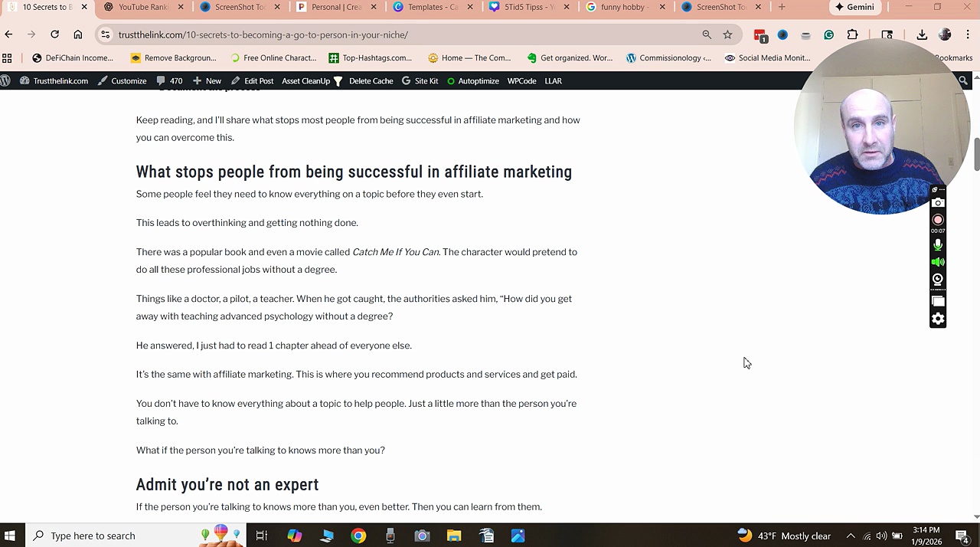Take a screenshot with the recorder camera icon
Viewport: 980px width, 547px height.
click(x=938, y=202)
